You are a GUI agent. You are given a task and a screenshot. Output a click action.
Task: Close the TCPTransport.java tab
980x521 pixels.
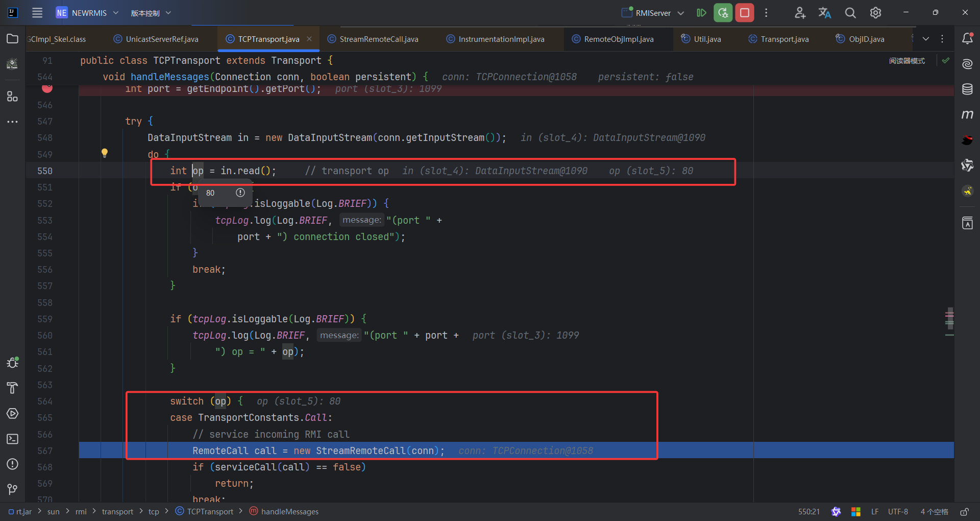309,39
